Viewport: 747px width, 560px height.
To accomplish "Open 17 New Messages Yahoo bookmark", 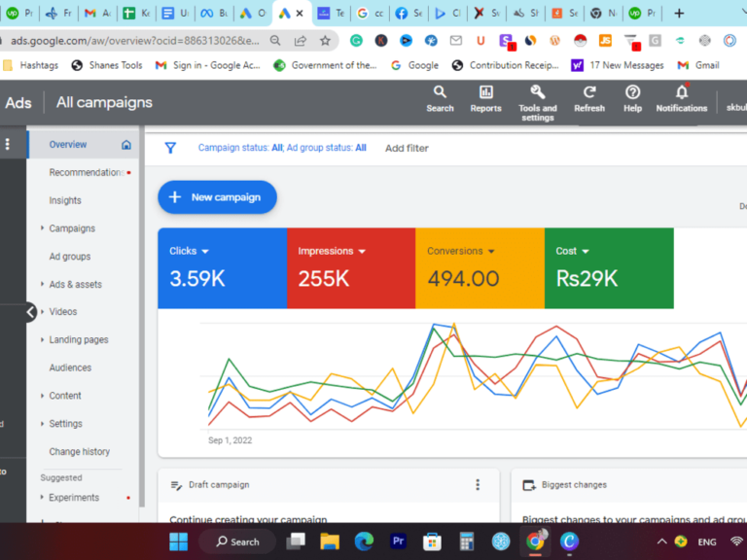I will click(618, 65).
